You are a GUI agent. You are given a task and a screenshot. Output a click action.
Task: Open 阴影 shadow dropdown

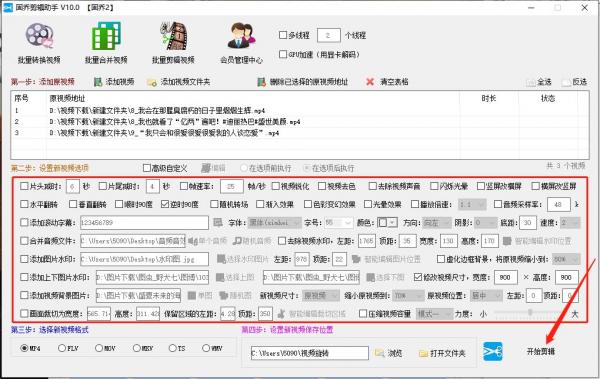point(485,222)
